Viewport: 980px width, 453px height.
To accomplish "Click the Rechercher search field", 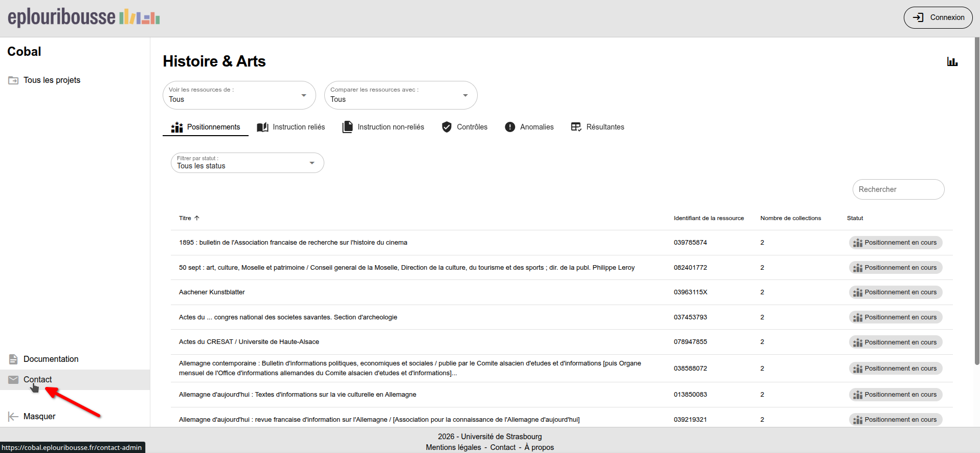I will tap(898, 189).
